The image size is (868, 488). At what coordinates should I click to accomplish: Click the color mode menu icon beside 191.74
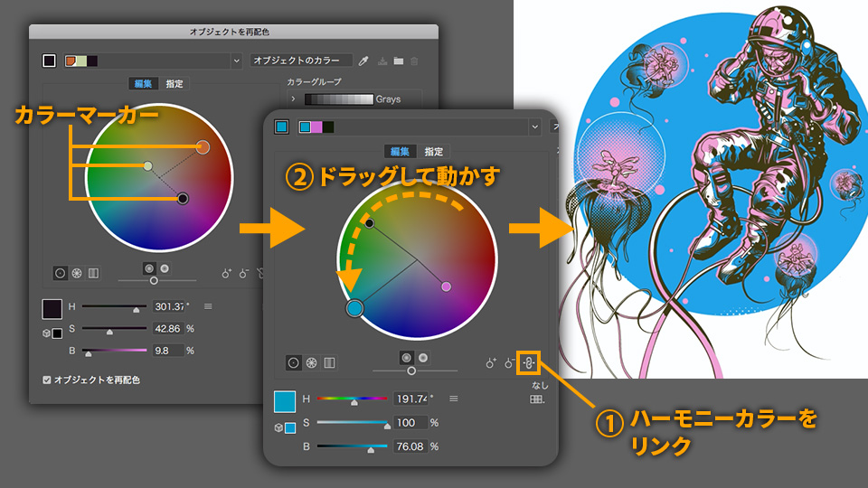[453, 399]
